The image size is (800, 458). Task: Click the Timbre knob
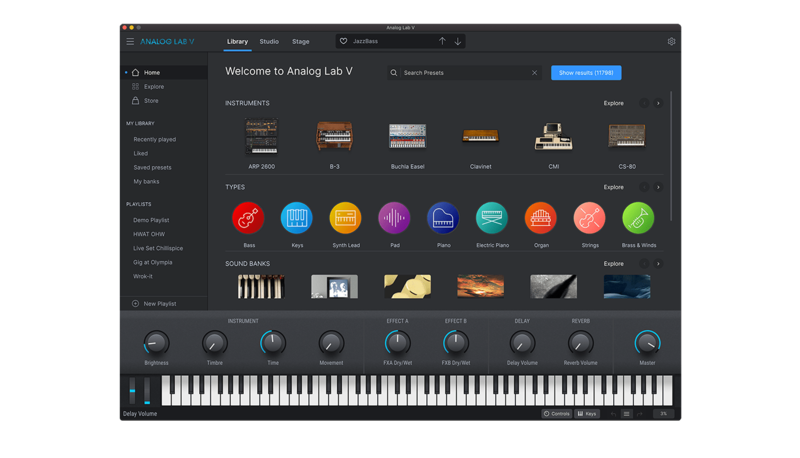click(x=214, y=343)
